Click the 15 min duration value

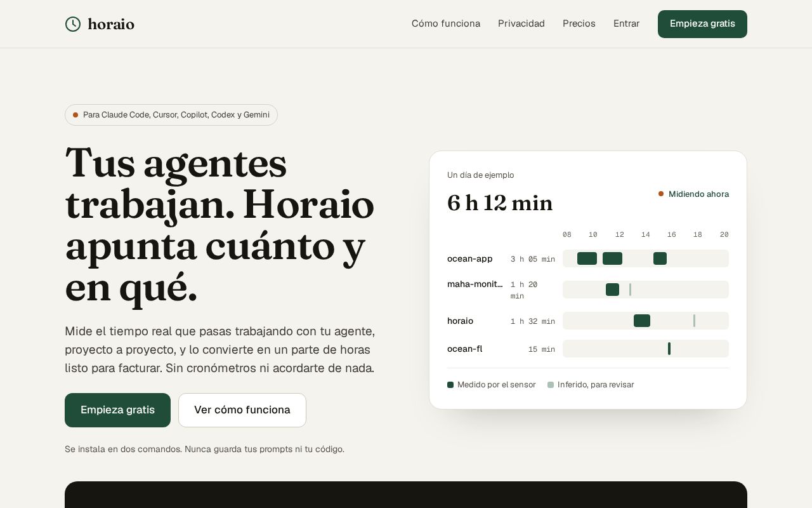(542, 349)
